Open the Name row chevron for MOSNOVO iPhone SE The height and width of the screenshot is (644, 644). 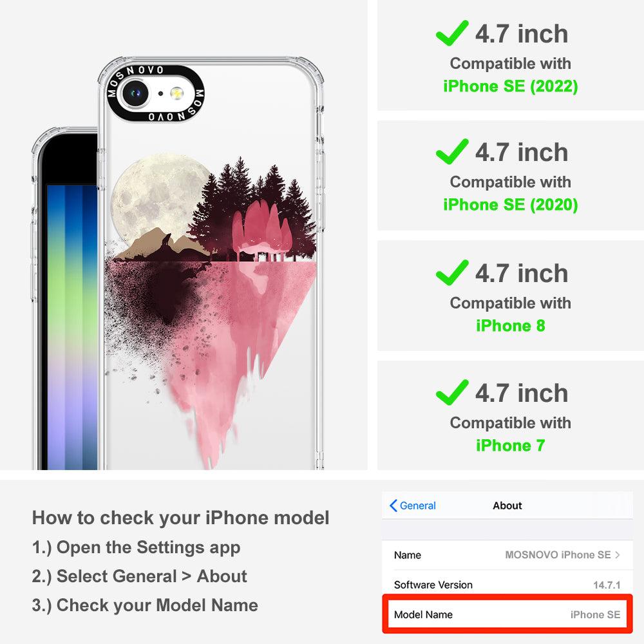(x=618, y=555)
